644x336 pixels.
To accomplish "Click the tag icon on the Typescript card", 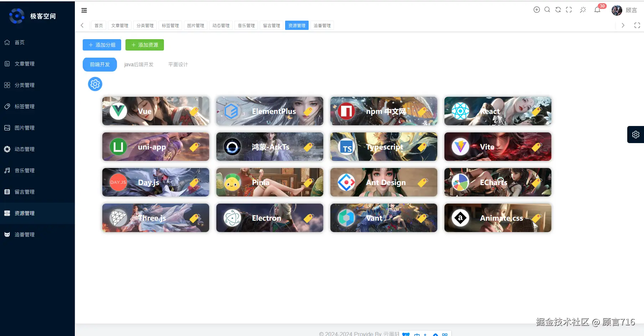I will tap(423, 147).
